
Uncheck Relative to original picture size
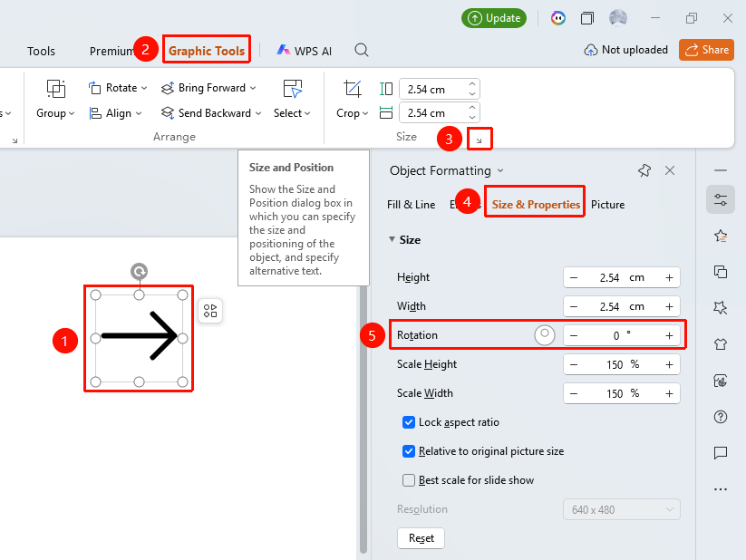(409, 451)
